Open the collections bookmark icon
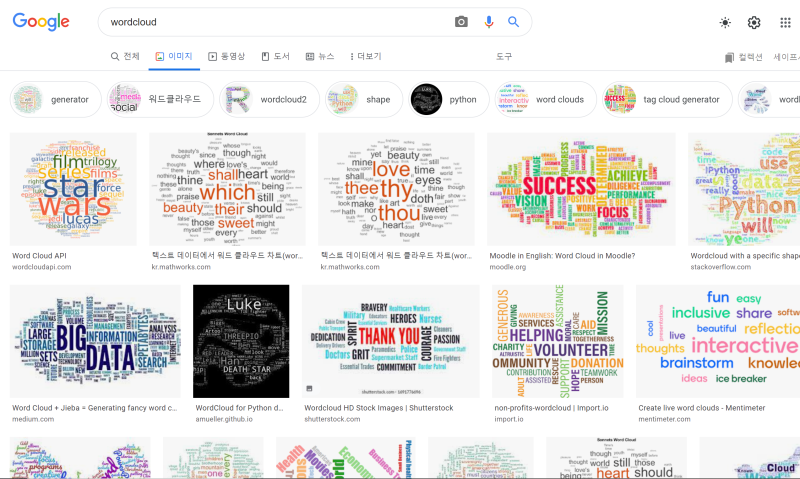 point(729,58)
